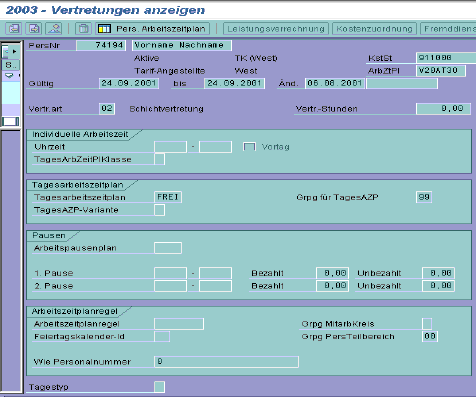Click the Grpg MitarbKreis field

pos(427,324)
